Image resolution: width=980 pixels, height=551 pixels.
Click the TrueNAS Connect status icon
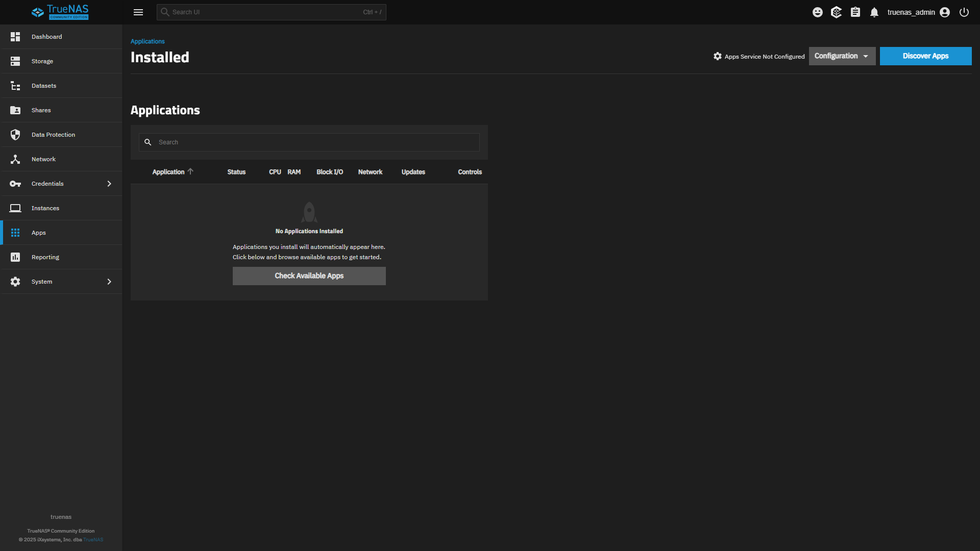(836, 12)
